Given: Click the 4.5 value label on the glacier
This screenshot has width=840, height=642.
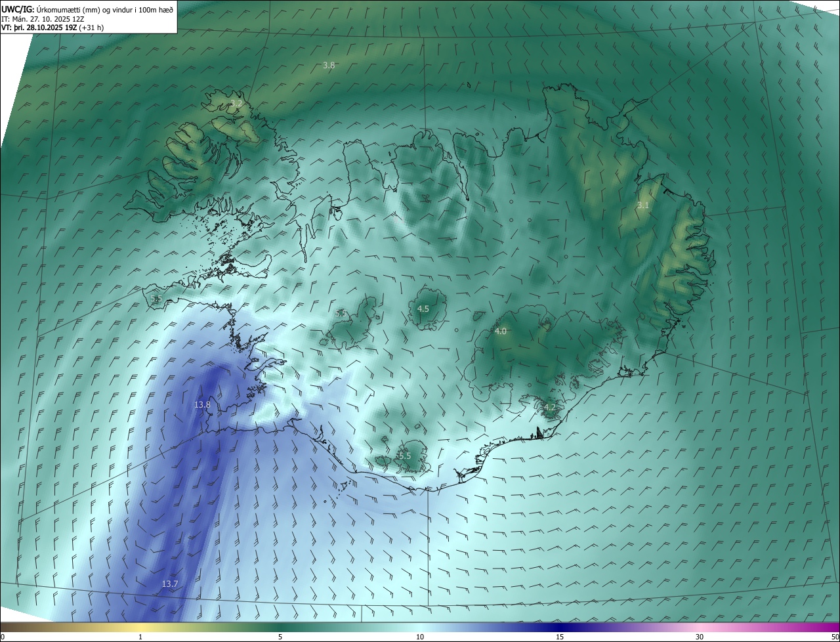Looking at the screenshot, I should click(x=423, y=309).
